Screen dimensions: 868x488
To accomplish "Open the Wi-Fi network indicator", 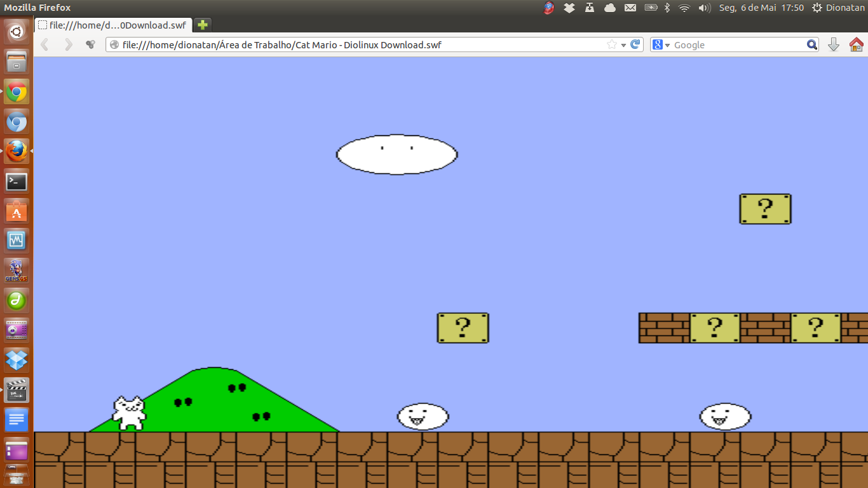I will [684, 8].
